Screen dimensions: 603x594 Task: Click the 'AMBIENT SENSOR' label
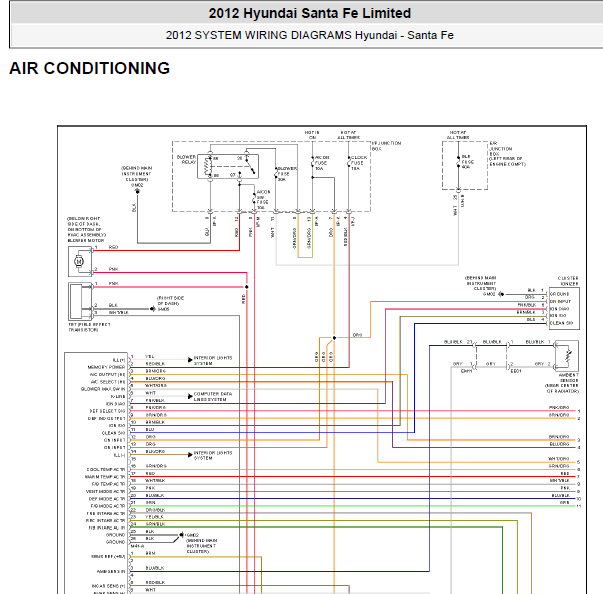click(x=568, y=378)
